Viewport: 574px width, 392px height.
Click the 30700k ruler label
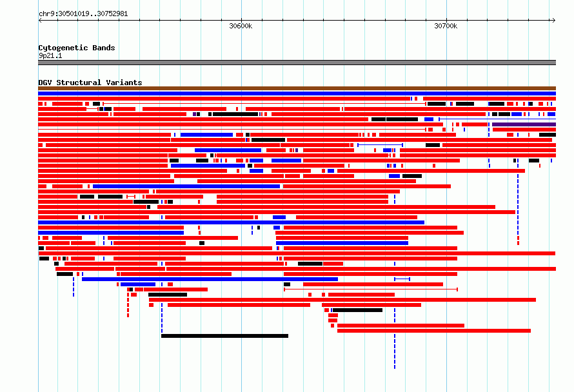[446, 26]
